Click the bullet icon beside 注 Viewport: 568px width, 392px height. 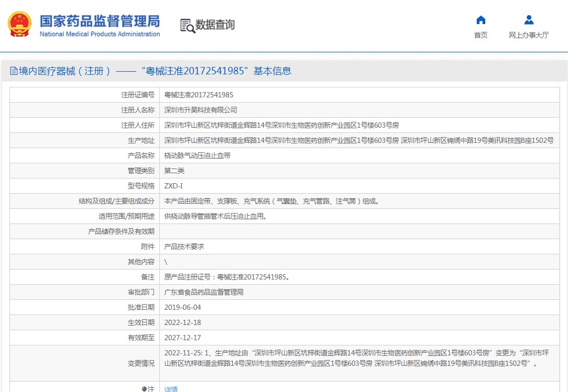(144, 389)
